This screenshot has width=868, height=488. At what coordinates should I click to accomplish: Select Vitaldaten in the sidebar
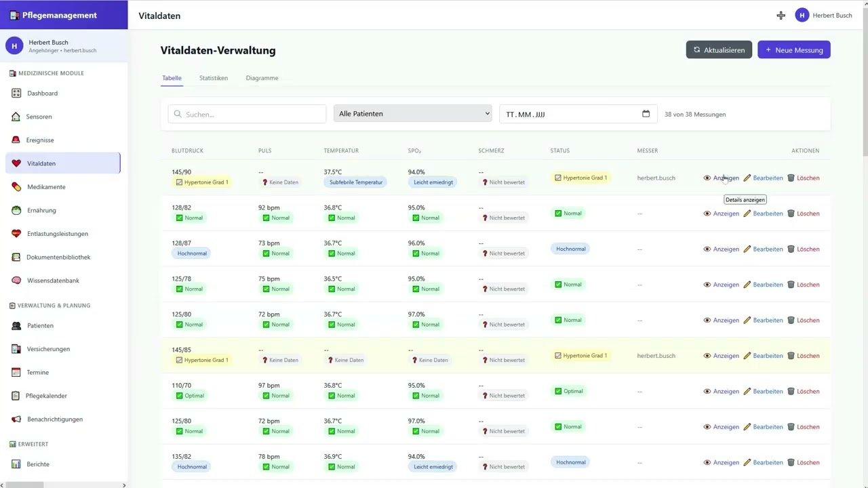pos(63,163)
